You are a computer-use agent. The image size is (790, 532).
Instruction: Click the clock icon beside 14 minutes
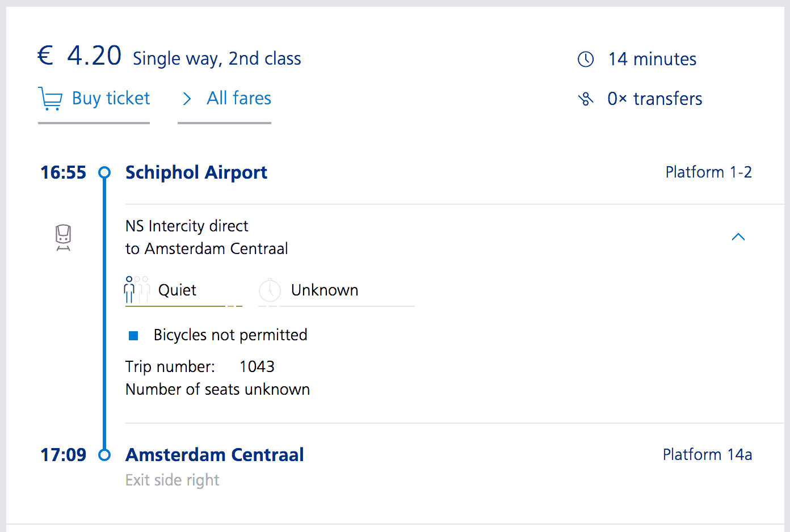[586, 59]
